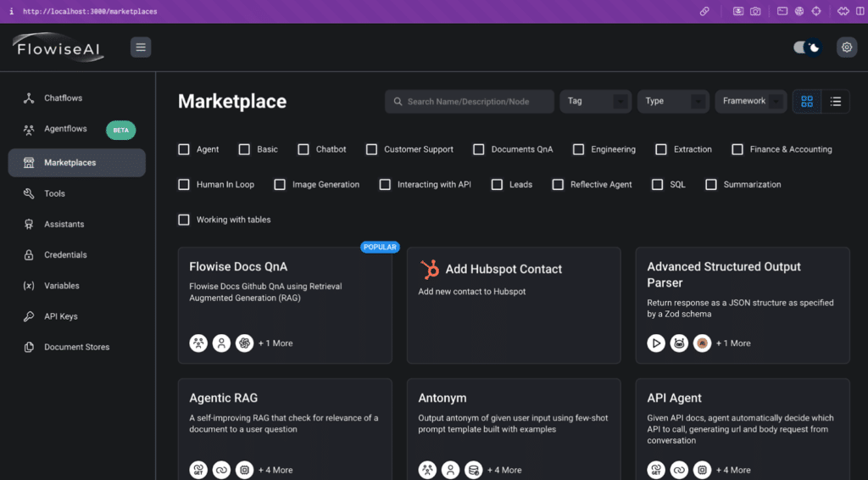Click the chip icon on Agentic RAG card
868x480 pixels.
point(244,470)
